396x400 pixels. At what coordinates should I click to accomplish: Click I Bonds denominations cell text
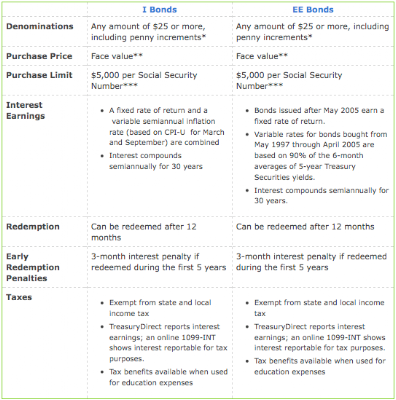pos(148,32)
